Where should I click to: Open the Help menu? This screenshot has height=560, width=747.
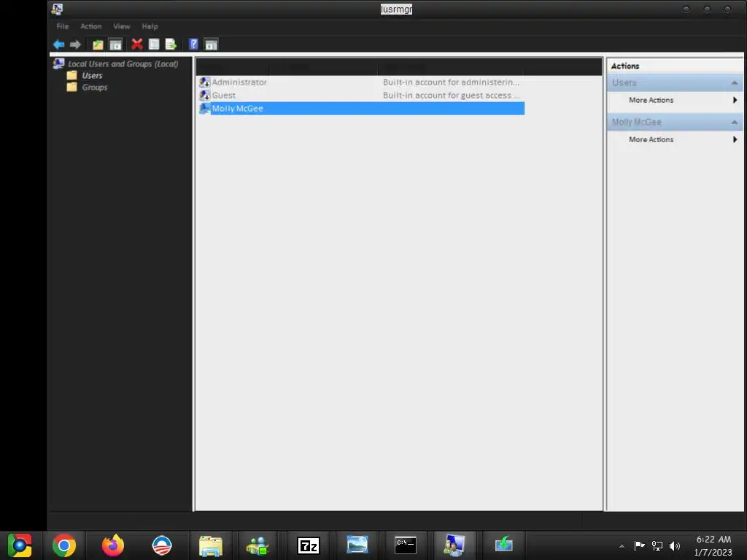[150, 26]
